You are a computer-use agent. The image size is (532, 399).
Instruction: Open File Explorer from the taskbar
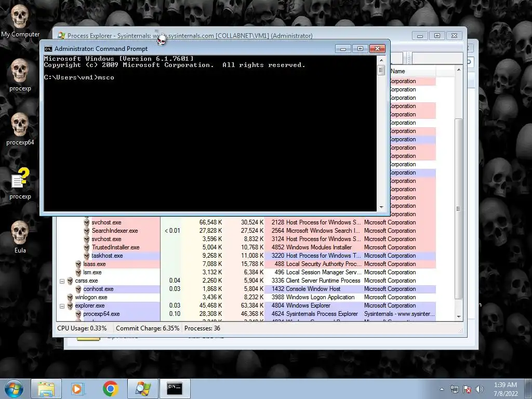(x=46, y=389)
